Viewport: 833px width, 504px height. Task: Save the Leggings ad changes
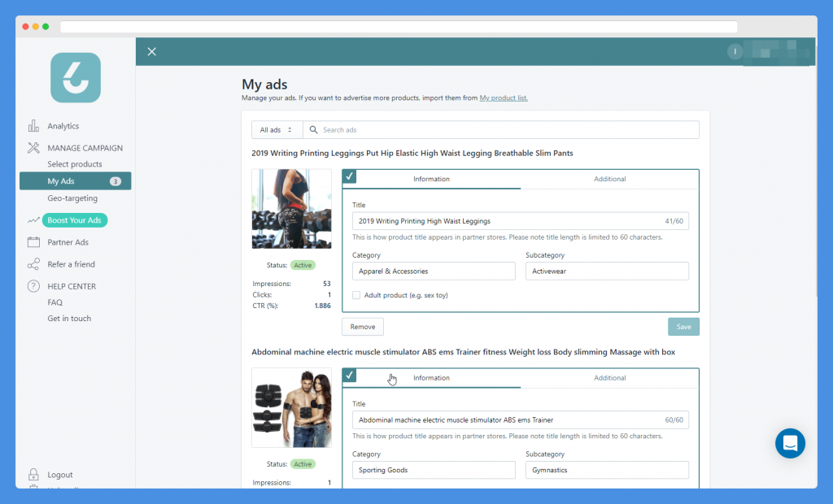pyautogui.click(x=683, y=327)
